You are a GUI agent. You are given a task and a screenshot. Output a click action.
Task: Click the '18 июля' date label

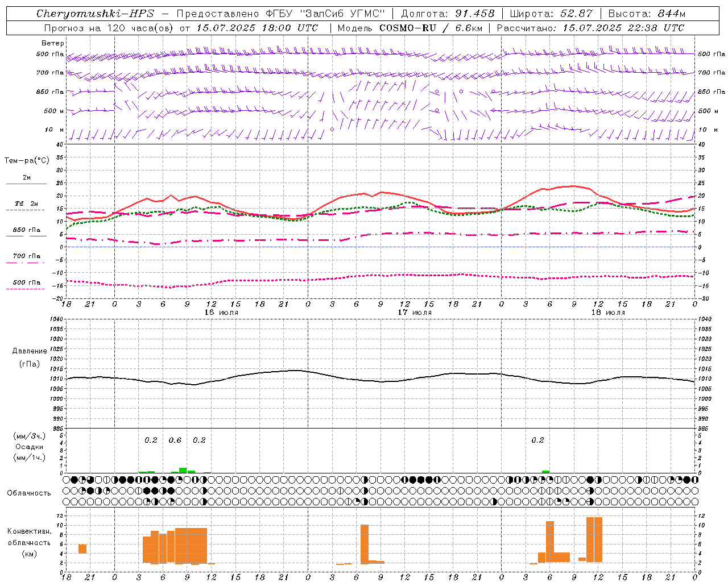pyautogui.click(x=608, y=313)
